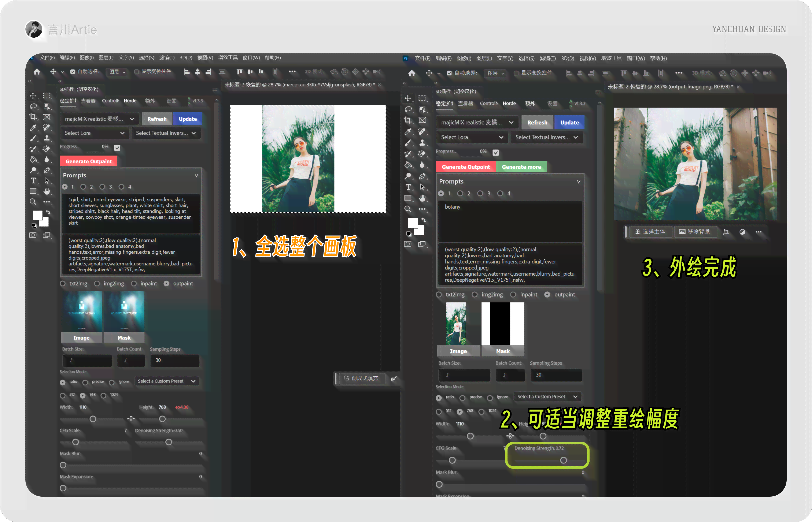Viewport: 812px width, 522px height.
Task: Enable 显示变换控件 checkbox in left window
Action: 136,71
